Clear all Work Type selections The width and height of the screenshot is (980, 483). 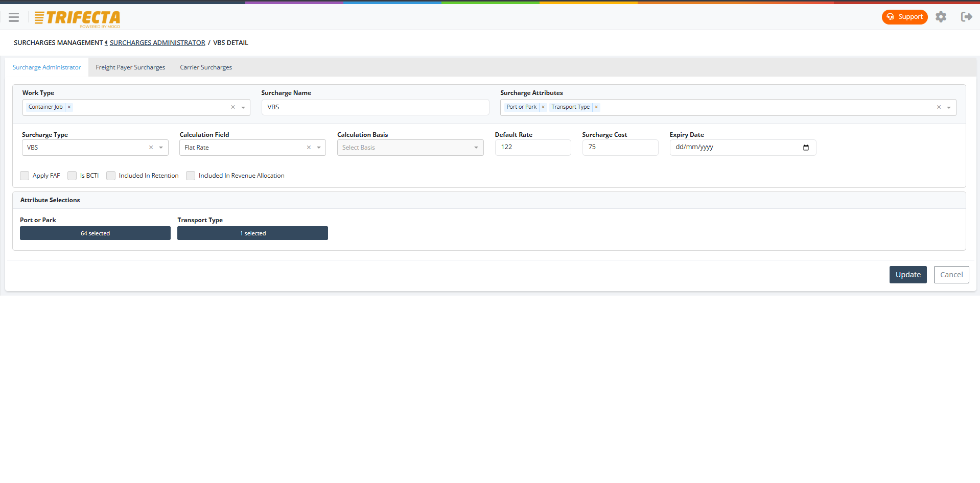tap(233, 107)
